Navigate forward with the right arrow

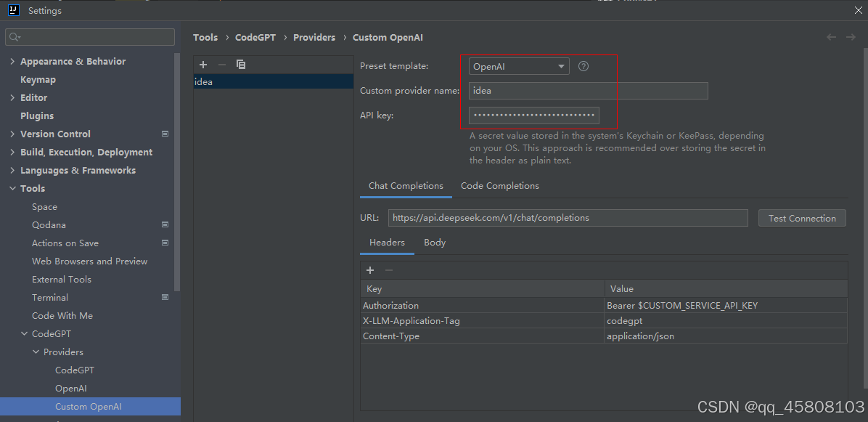[851, 37]
